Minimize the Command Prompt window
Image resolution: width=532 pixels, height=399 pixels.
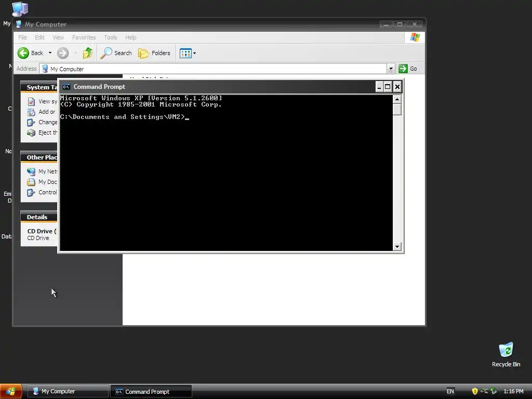tap(379, 87)
